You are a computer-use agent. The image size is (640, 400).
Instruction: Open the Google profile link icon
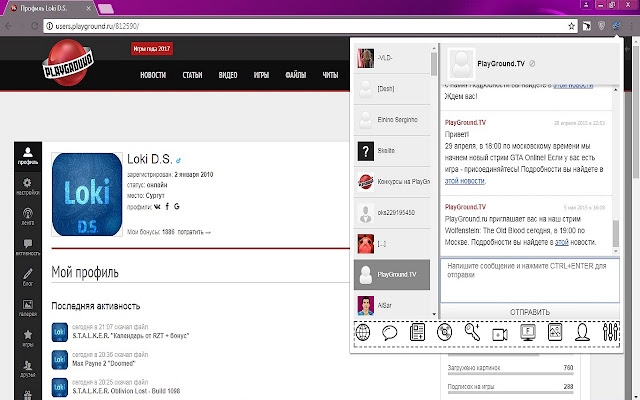[176, 207]
